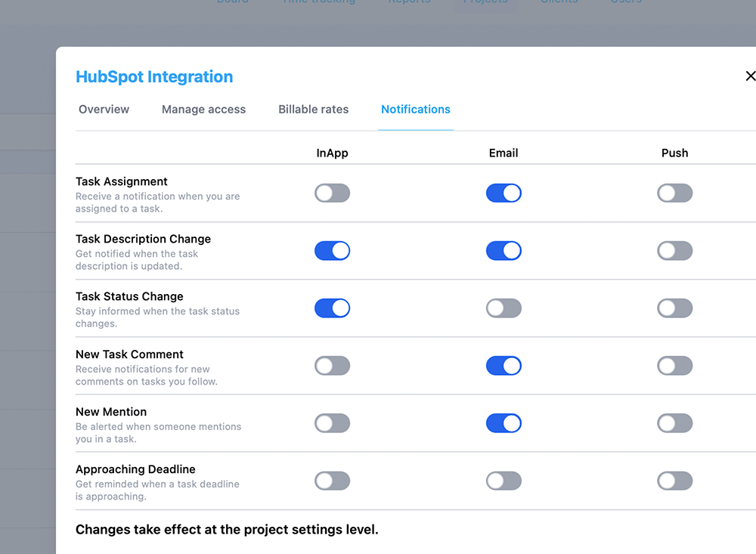The width and height of the screenshot is (756, 554).
Task: Click the InApp column header
Action: click(332, 153)
